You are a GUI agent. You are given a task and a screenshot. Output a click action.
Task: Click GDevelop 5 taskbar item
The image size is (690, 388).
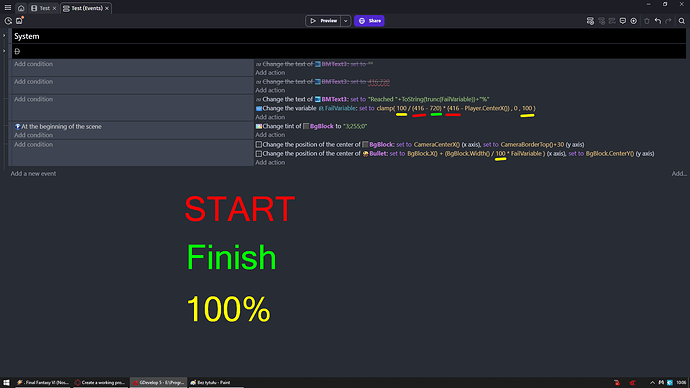158,383
